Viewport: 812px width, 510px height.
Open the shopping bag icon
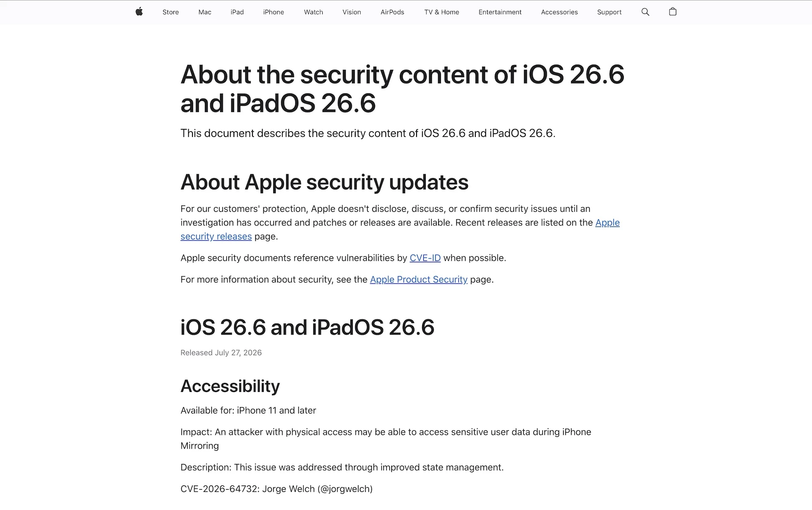pos(673,12)
